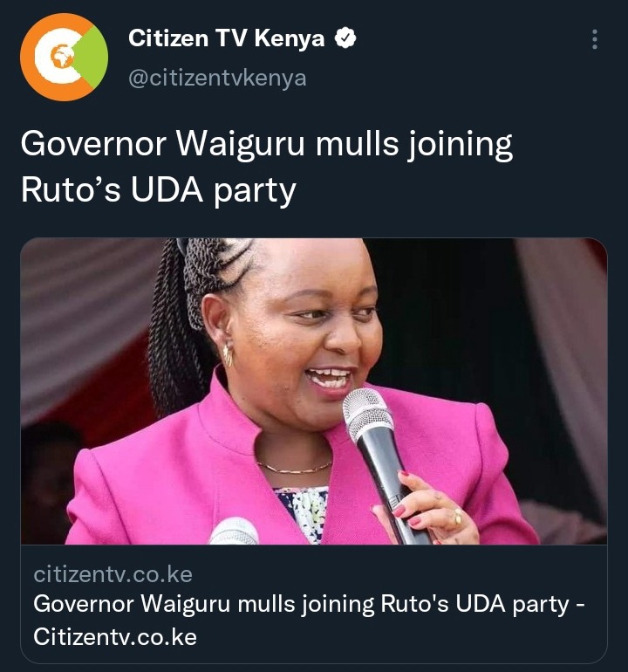Click the word Waiguru in the tweet text
The height and width of the screenshot is (672, 628).
click(241, 145)
